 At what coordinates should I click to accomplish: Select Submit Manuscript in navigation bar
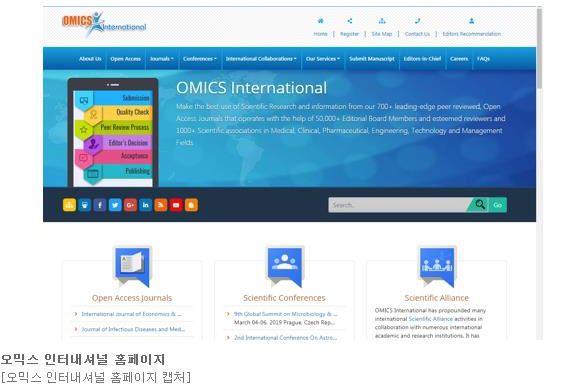pyautogui.click(x=371, y=59)
